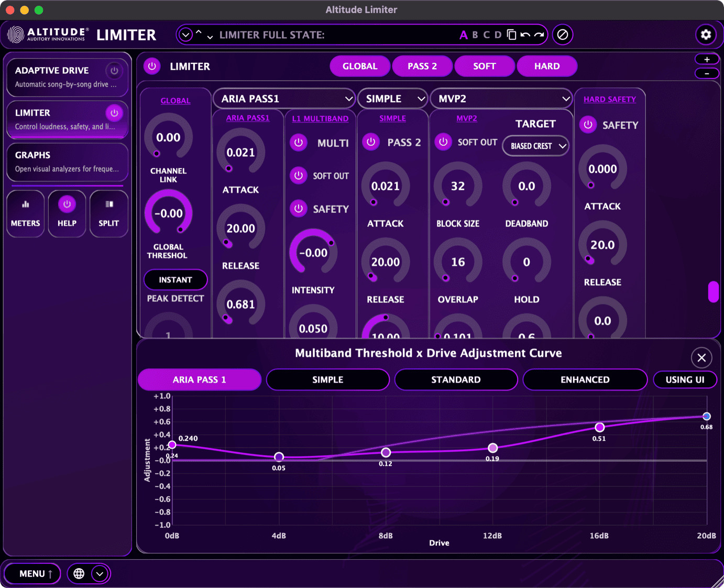The width and height of the screenshot is (724, 588).
Task: Click the blue curve point at 20dB
Action: pos(707,416)
